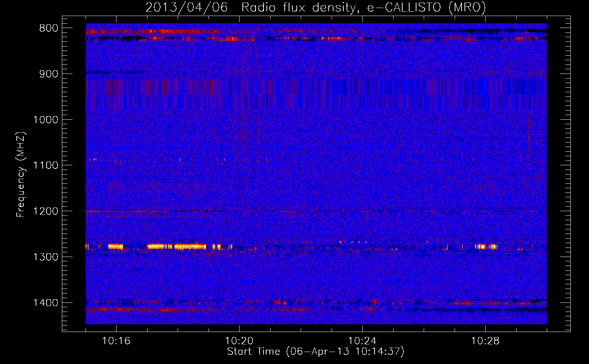Image resolution: width=589 pixels, height=364 pixels.
Task: Click the 1100 frequency tick label
Action: point(46,166)
